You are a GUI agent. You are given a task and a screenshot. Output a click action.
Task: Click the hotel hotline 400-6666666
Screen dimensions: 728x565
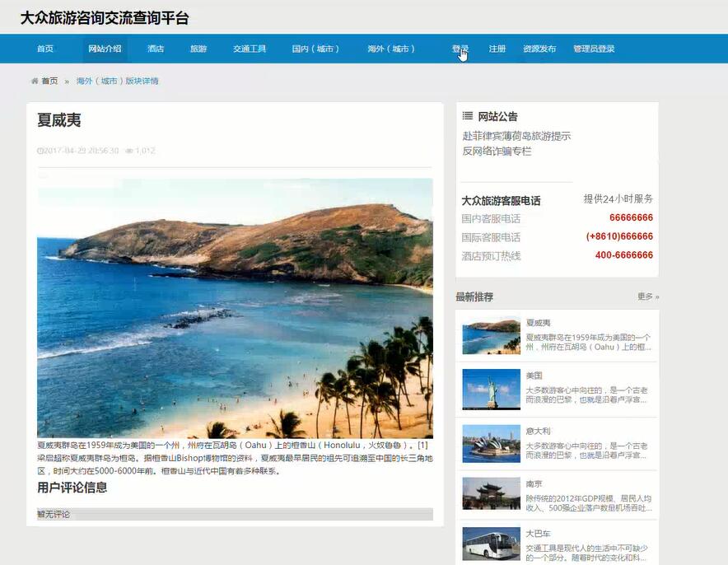click(624, 254)
